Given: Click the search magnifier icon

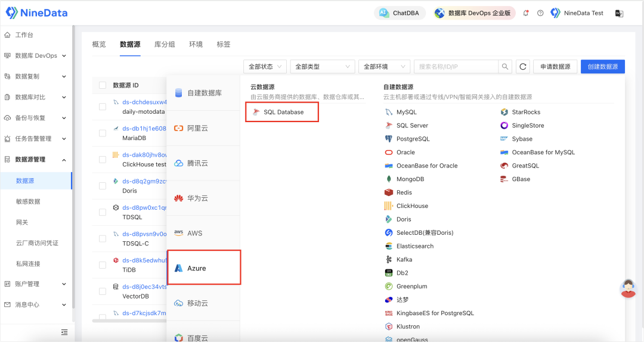Looking at the screenshot, I should [x=505, y=67].
